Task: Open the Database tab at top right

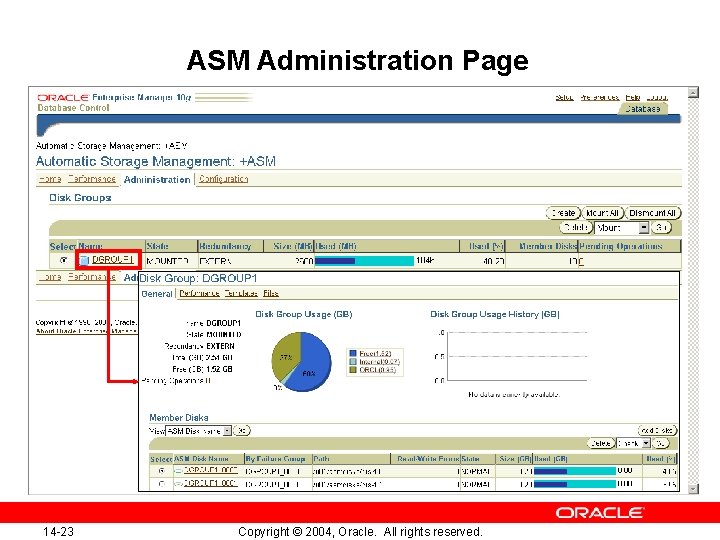Action: pos(642,109)
